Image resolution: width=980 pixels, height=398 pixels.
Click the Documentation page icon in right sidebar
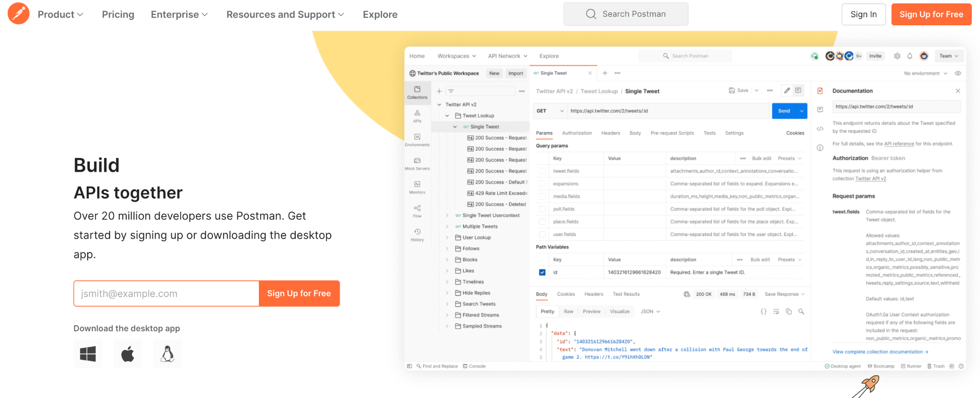[x=820, y=91]
